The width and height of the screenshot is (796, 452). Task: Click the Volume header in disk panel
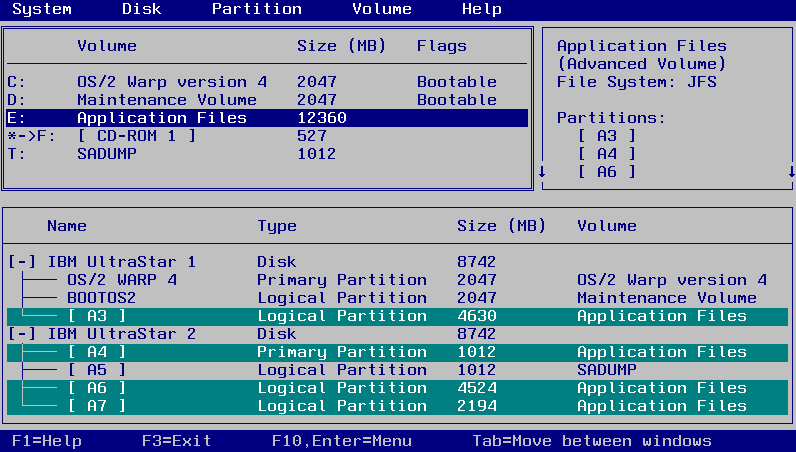click(607, 226)
